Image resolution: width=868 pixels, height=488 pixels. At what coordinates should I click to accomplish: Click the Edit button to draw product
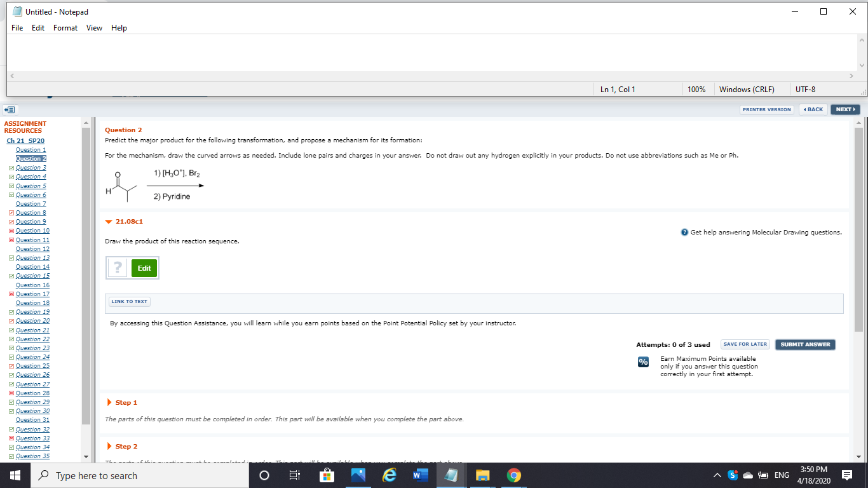pos(144,268)
